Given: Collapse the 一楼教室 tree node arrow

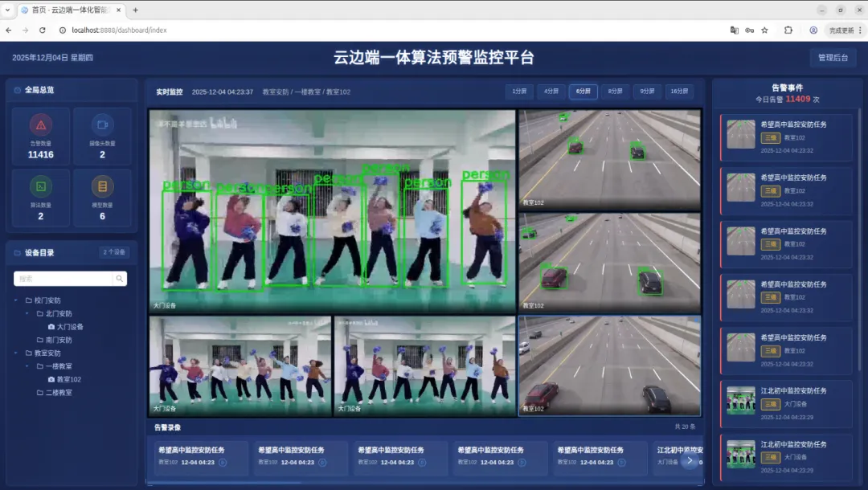Looking at the screenshot, I should (x=27, y=366).
